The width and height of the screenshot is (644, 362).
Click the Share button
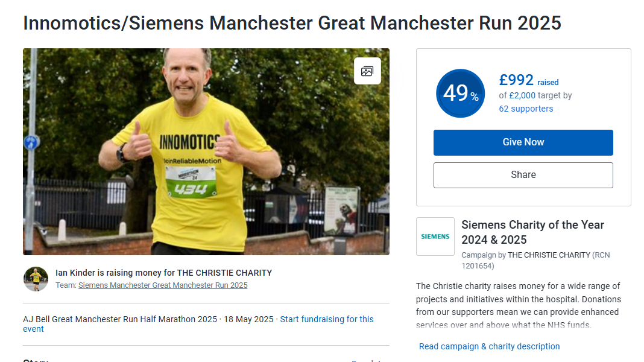(x=523, y=175)
